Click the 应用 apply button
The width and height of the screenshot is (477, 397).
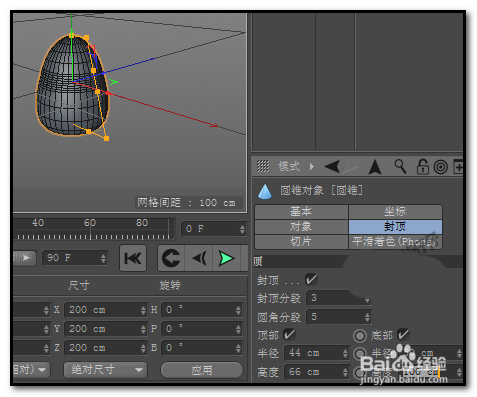[202, 370]
